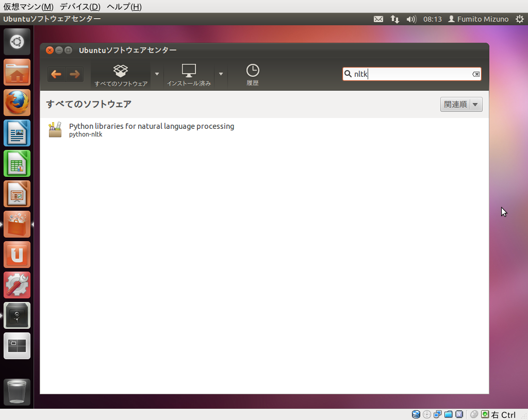Open the 関連順 sort dropdown

click(x=461, y=104)
